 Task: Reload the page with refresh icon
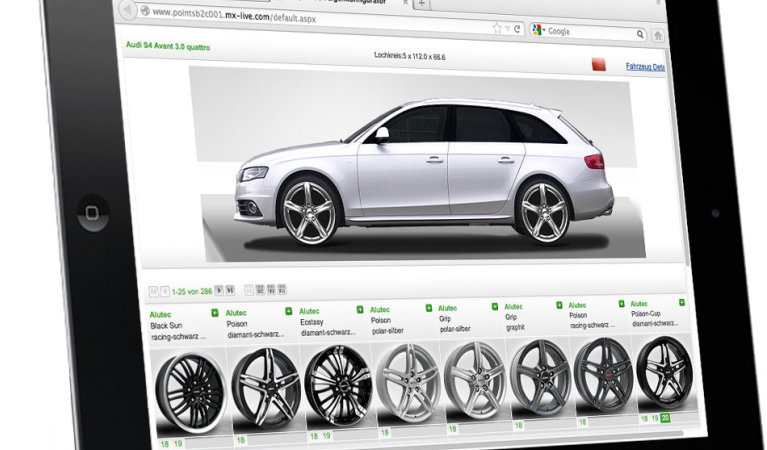pos(517,29)
